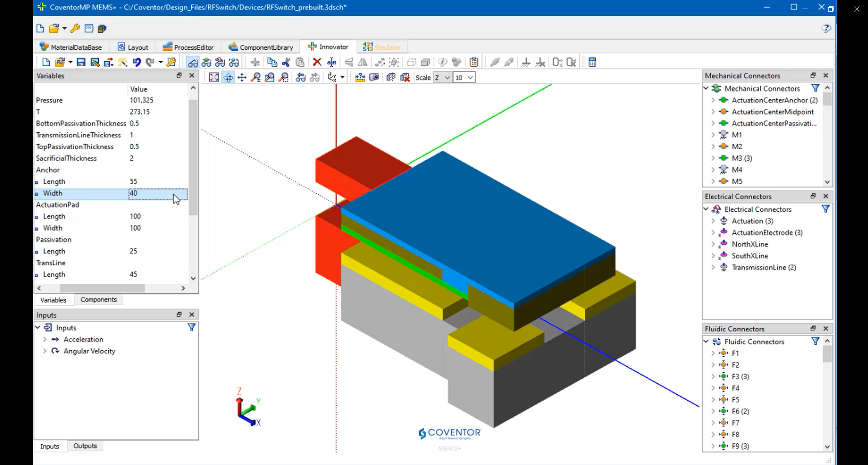Click the Anchor Width value field
Image resolution: width=868 pixels, height=465 pixels.
tap(158, 194)
